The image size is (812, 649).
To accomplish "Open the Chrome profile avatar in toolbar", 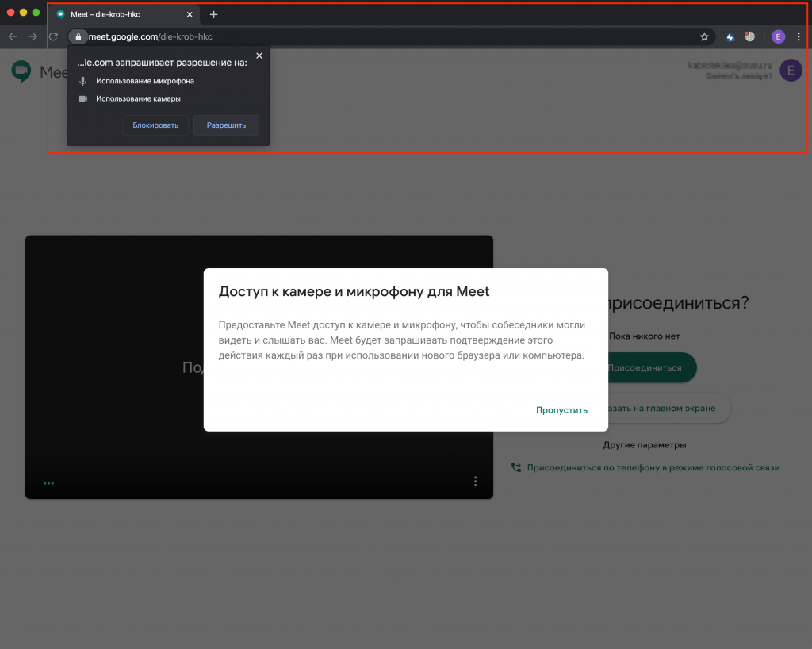I will (x=778, y=36).
